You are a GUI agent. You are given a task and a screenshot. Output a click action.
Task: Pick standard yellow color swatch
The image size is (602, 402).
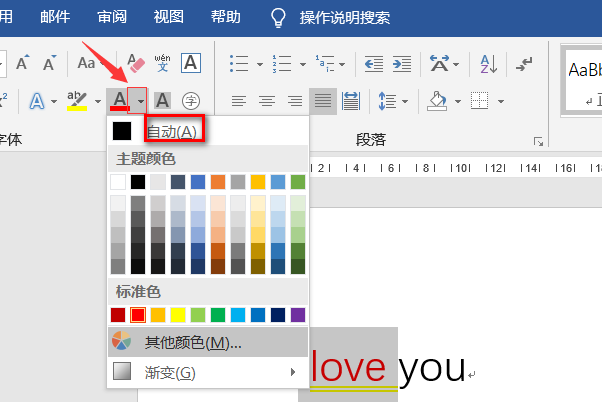[178, 315]
